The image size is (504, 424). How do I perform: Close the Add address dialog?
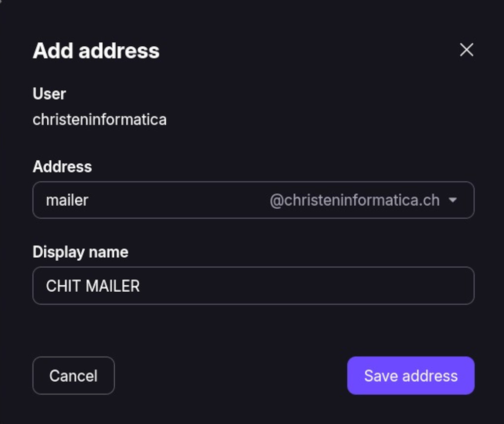tap(466, 50)
